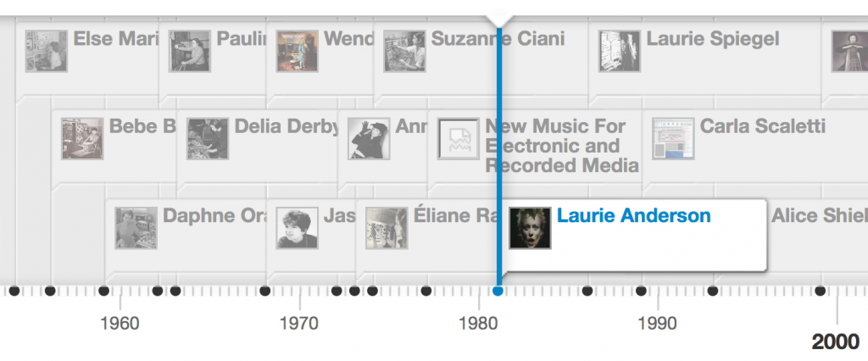Click the New Music media placeholder icon
The height and width of the screenshot is (361, 868).
click(459, 139)
